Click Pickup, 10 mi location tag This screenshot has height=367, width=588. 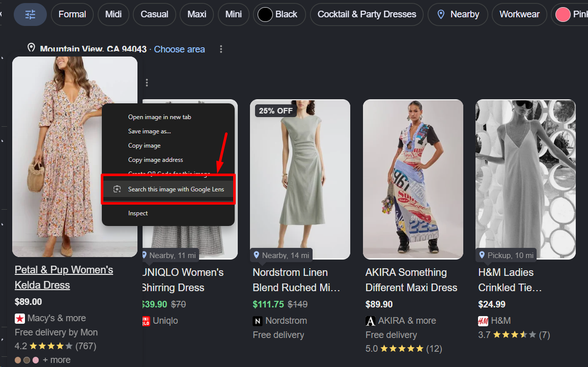tap(506, 256)
